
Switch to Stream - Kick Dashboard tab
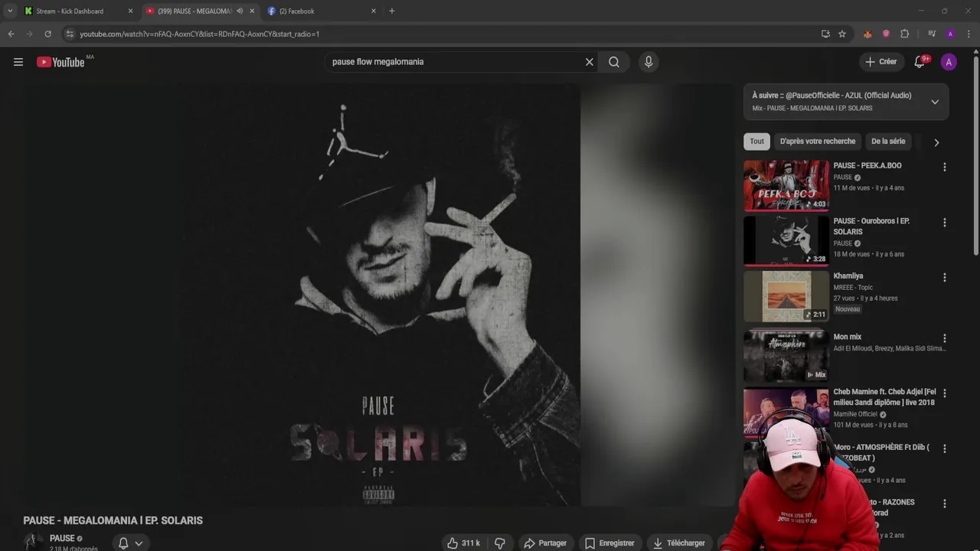coord(70,11)
